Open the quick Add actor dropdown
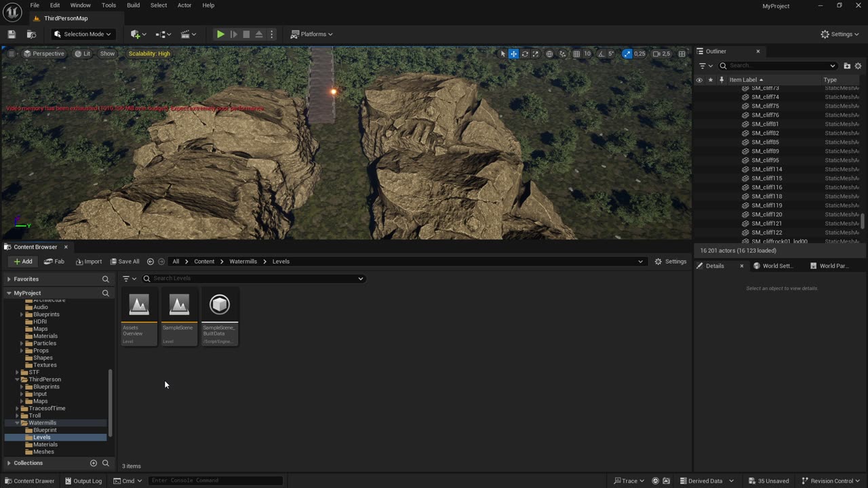Viewport: 868px width, 488px height. click(139, 34)
